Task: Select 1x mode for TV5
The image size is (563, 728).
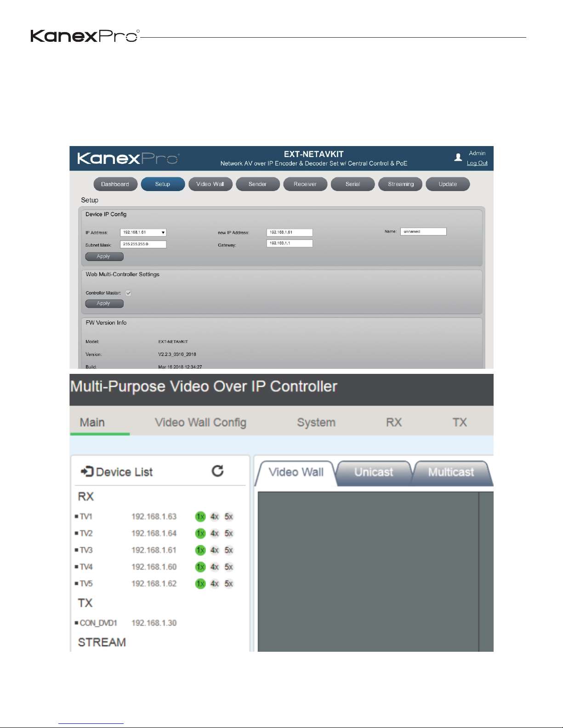Action: pyautogui.click(x=200, y=584)
